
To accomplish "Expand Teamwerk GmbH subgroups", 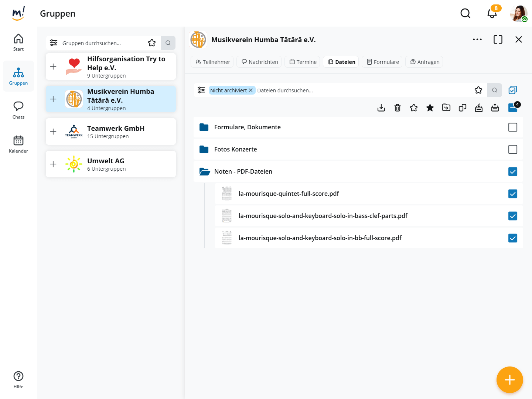I will (53, 132).
